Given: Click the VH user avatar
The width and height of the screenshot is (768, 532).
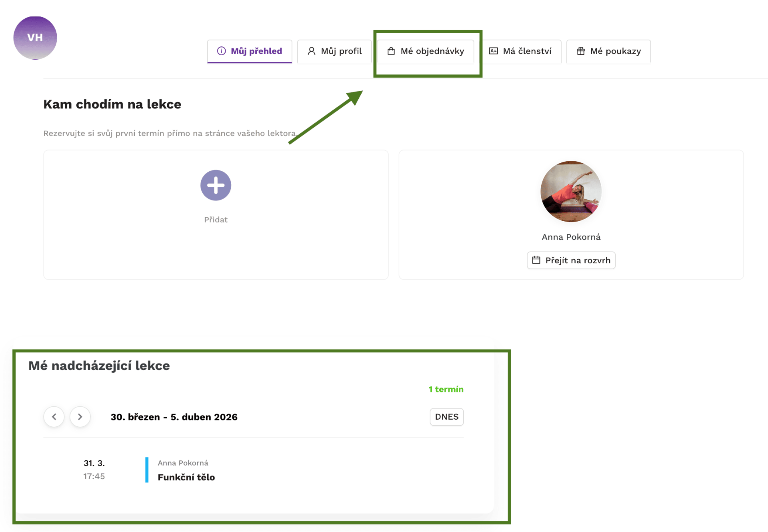Looking at the screenshot, I should (x=35, y=38).
